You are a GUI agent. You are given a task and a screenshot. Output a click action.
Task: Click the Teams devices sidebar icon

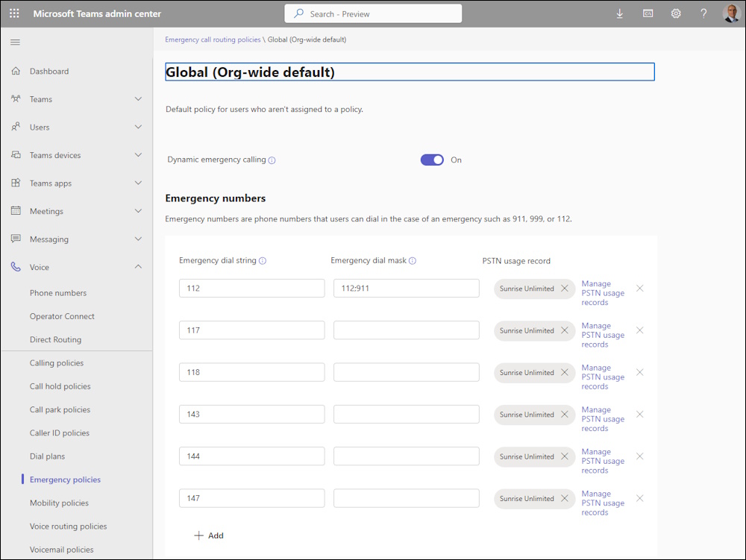coord(16,155)
